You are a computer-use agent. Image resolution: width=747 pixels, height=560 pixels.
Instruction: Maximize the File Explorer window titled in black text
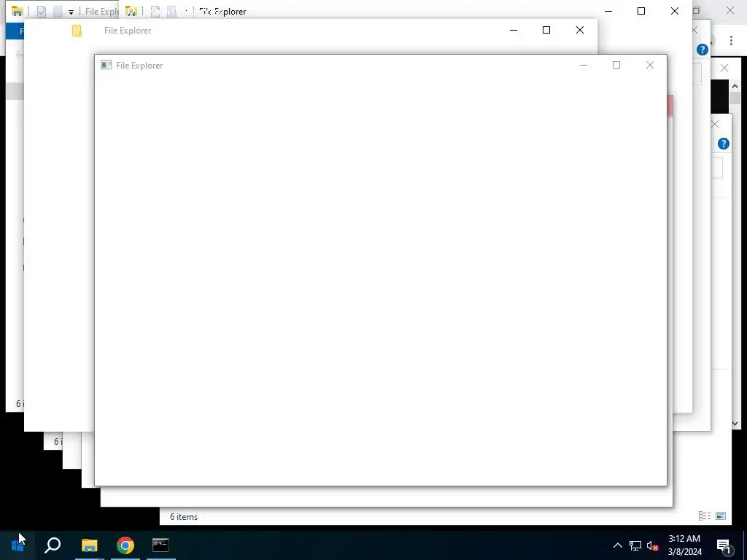[641, 11]
